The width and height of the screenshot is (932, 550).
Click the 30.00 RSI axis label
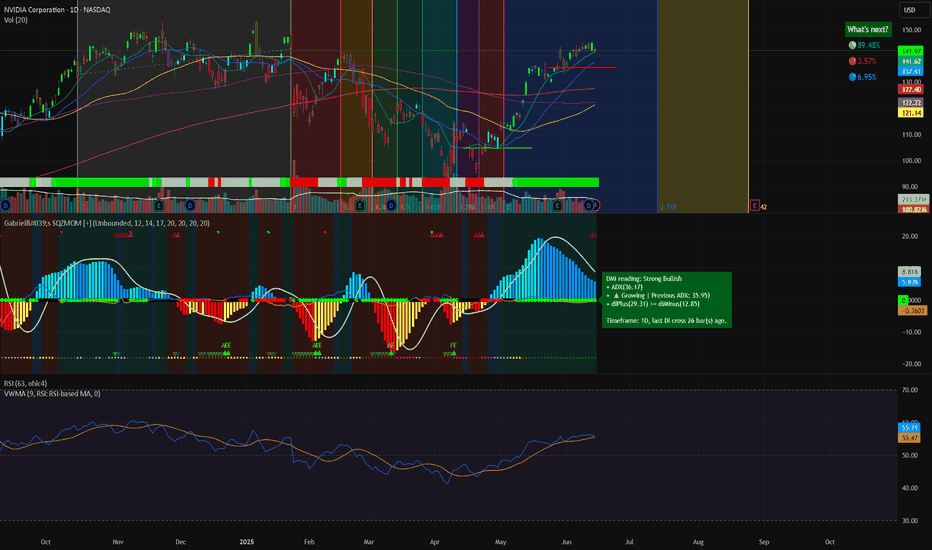click(910, 520)
